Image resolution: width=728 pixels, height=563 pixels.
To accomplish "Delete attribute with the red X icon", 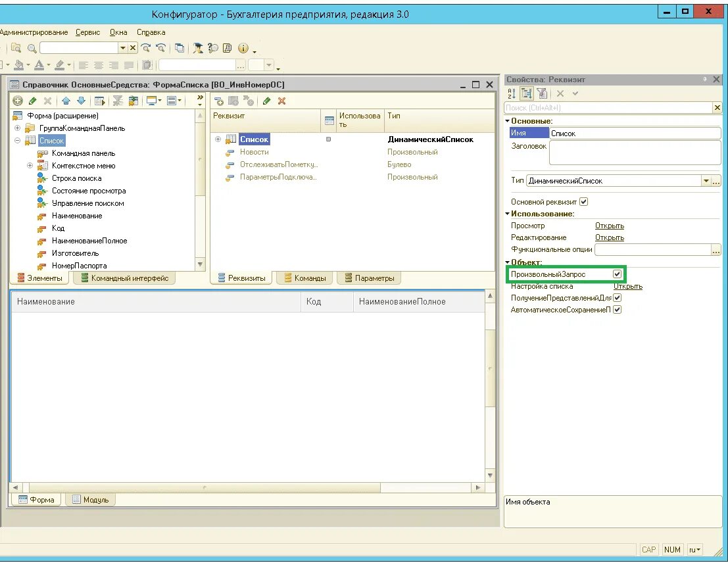I will pos(282,101).
